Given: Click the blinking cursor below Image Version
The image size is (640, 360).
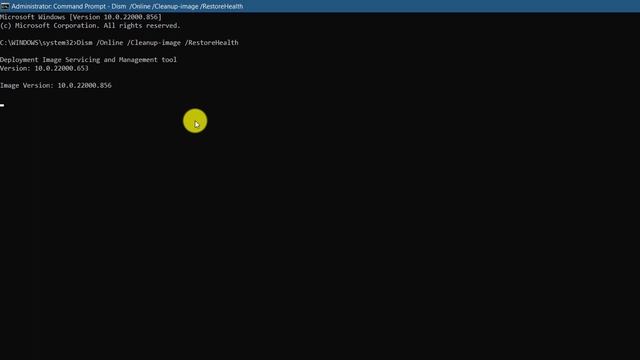Looking at the screenshot, I should pyautogui.click(x=2, y=105).
